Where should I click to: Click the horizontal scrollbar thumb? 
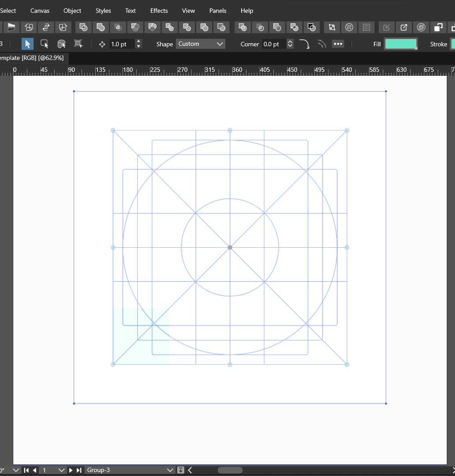point(230,470)
